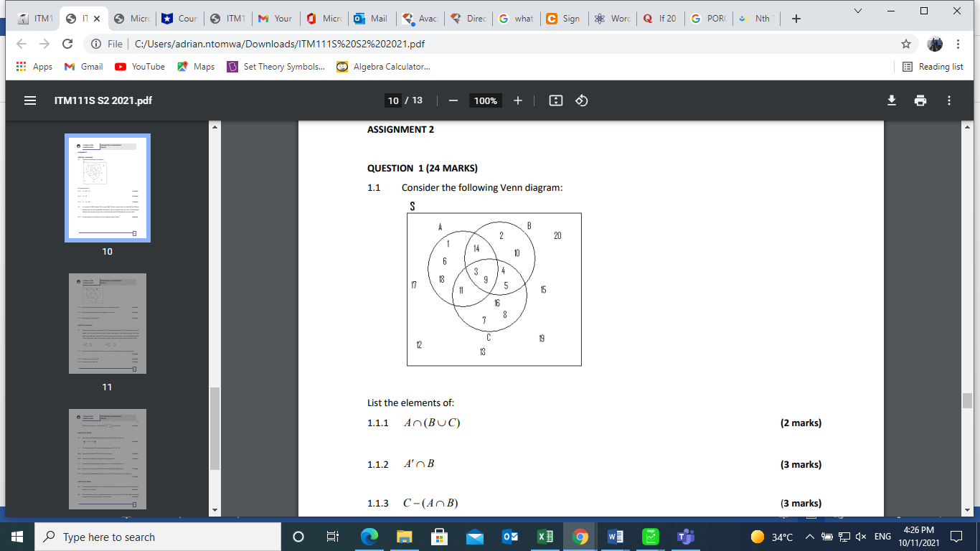
Task: Switch to the If 20 Quora tab
Action: click(660, 19)
